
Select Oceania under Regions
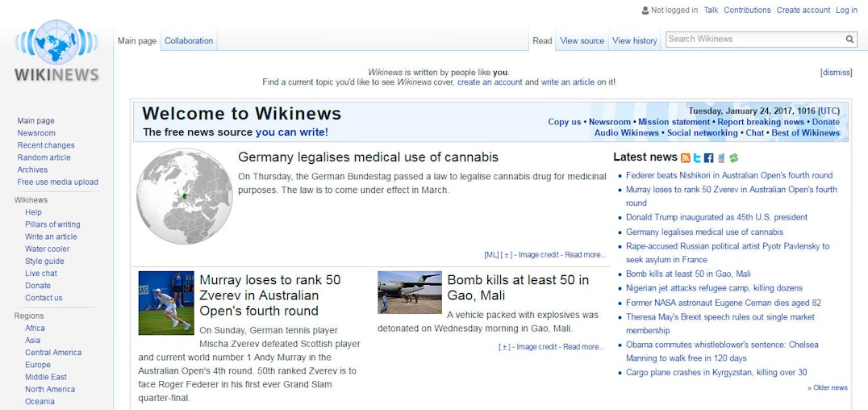pos(40,401)
